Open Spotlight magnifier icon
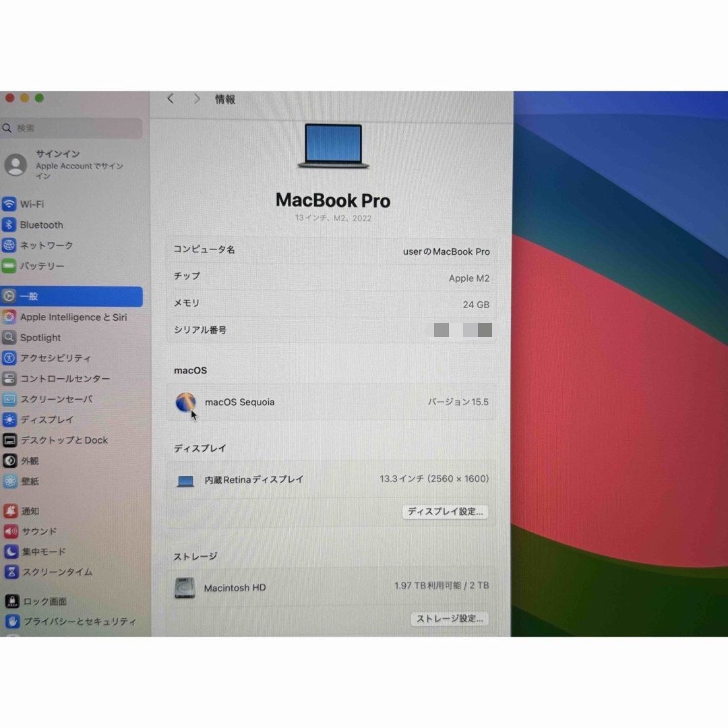This screenshot has width=728, height=728. click(x=9, y=338)
